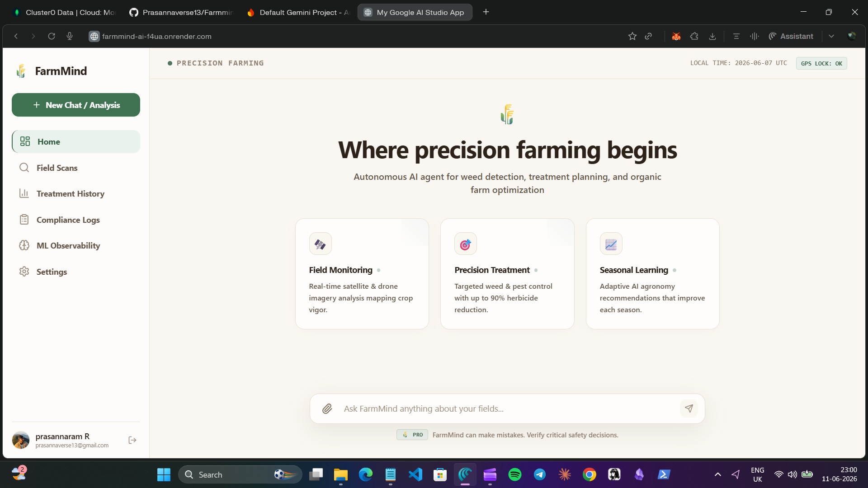Show hidden system tray icons
Viewport: 868px width, 488px height.
click(x=717, y=474)
